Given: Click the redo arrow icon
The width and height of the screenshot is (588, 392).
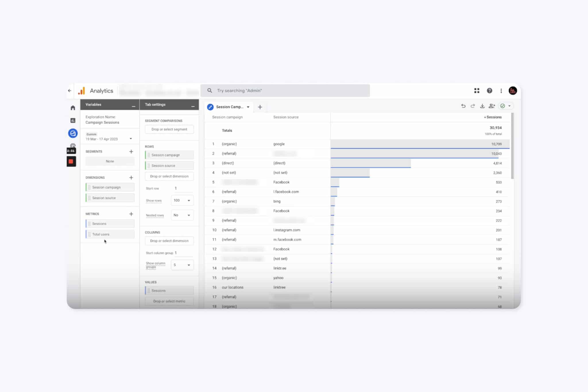Looking at the screenshot, I should tap(473, 106).
